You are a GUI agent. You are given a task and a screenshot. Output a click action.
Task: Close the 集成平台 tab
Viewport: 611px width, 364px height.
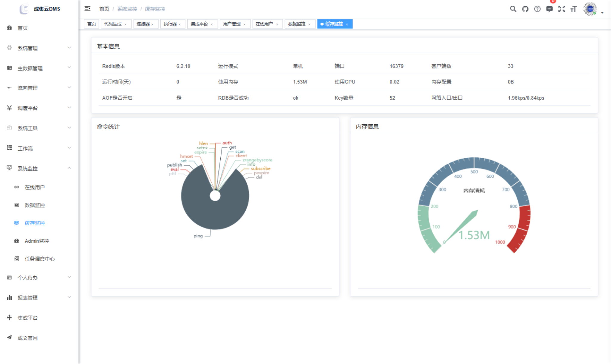point(212,24)
